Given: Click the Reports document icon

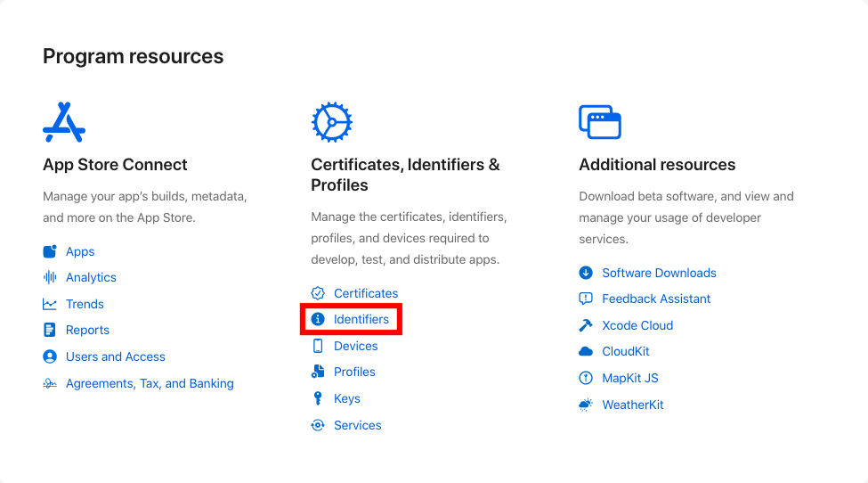Looking at the screenshot, I should [x=50, y=330].
